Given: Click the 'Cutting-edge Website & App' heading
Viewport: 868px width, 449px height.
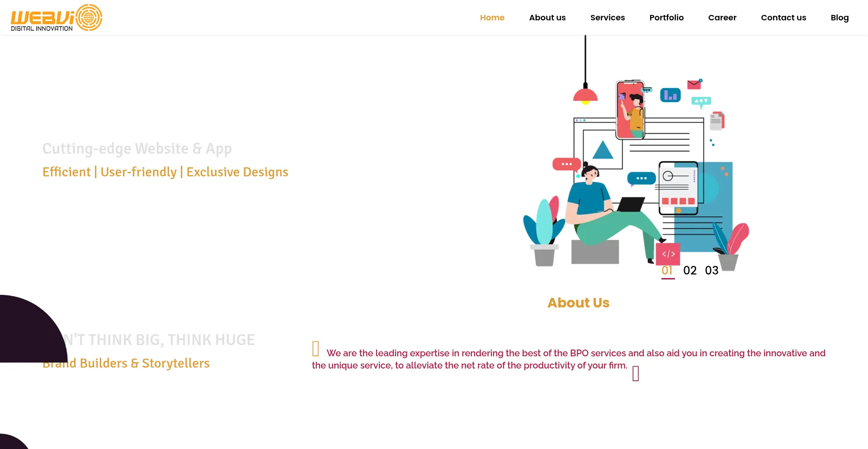Looking at the screenshot, I should pos(137,149).
